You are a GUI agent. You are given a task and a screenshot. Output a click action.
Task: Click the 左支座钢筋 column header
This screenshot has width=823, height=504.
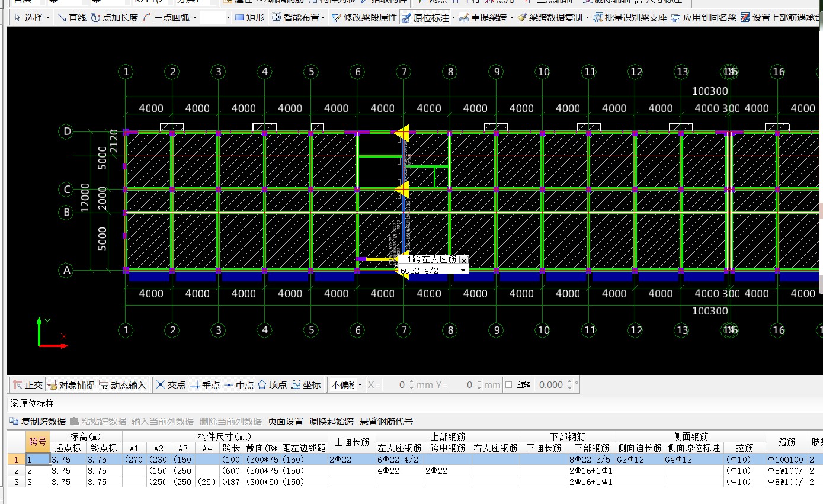pyautogui.click(x=400, y=448)
